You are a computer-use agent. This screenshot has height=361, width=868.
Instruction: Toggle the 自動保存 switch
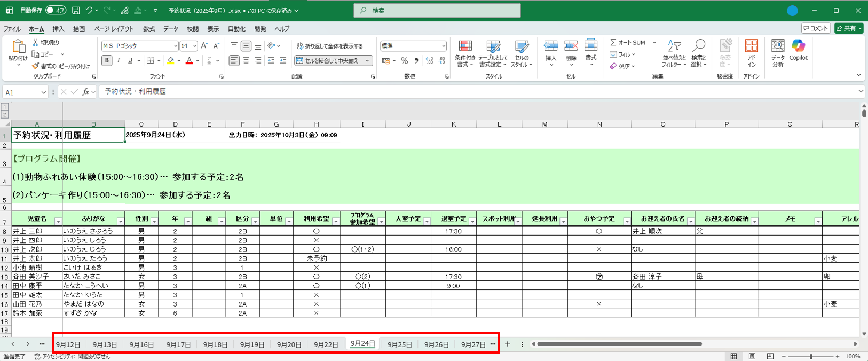[x=55, y=10]
